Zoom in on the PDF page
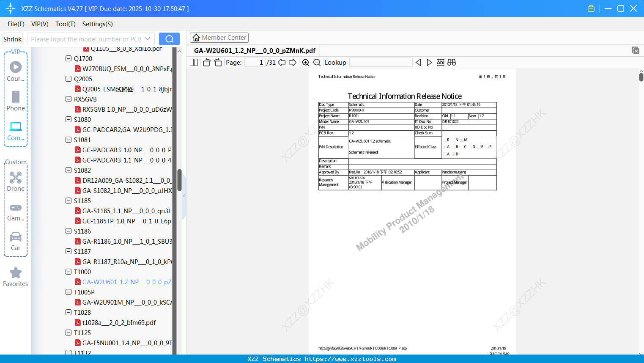644x363 pixels. (305, 62)
